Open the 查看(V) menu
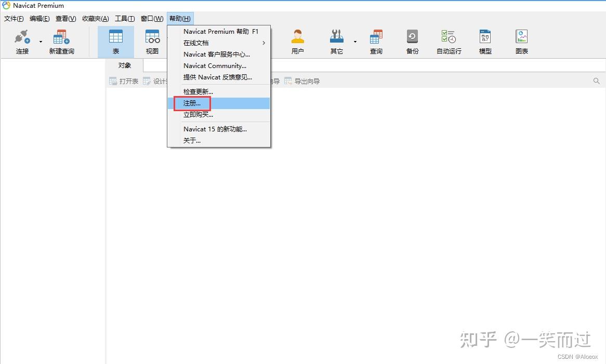Image resolution: width=606 pixels, height=364 pixels. click(x=65, y=19)
